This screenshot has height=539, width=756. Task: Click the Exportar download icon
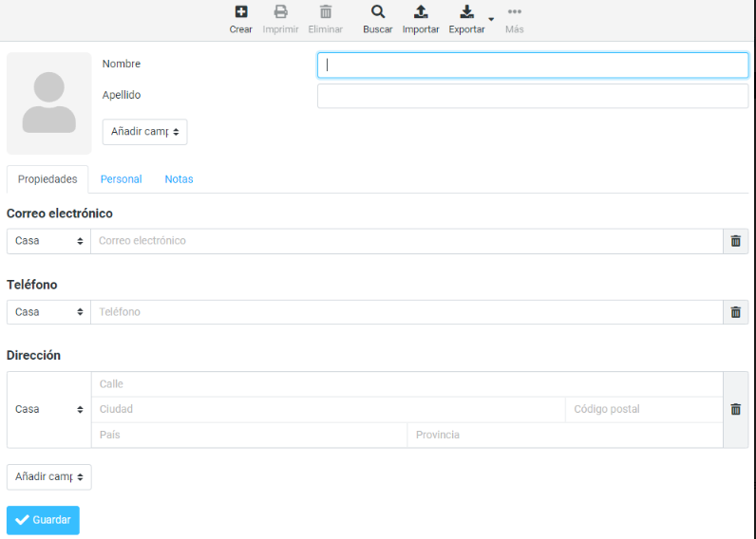[x=466, y=11]
